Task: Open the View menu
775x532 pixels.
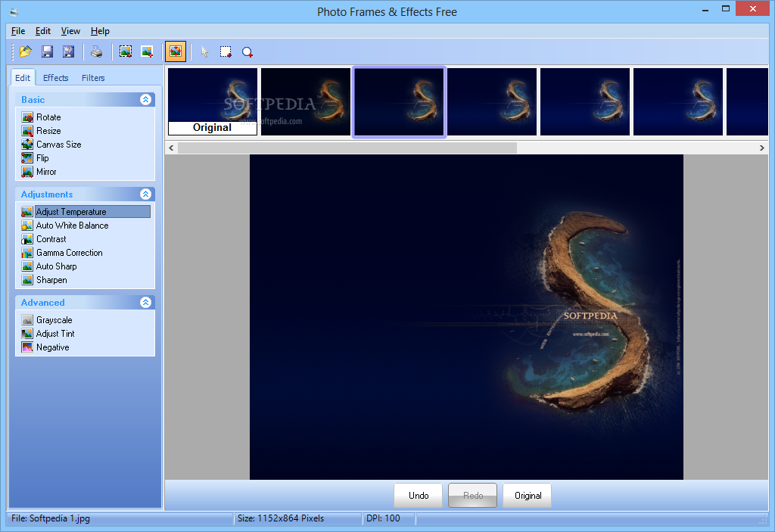Action: pos(70,31)
